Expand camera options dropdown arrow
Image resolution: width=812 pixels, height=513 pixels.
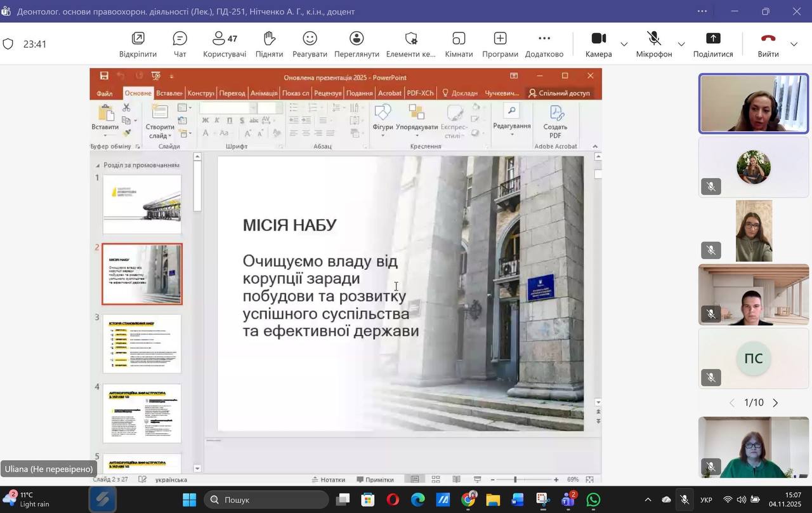click(x=624, y=44)
